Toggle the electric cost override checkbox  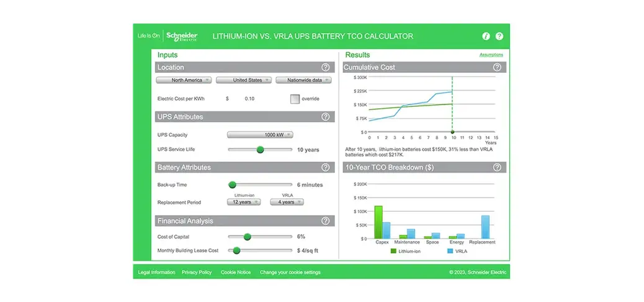coord(295,99)
